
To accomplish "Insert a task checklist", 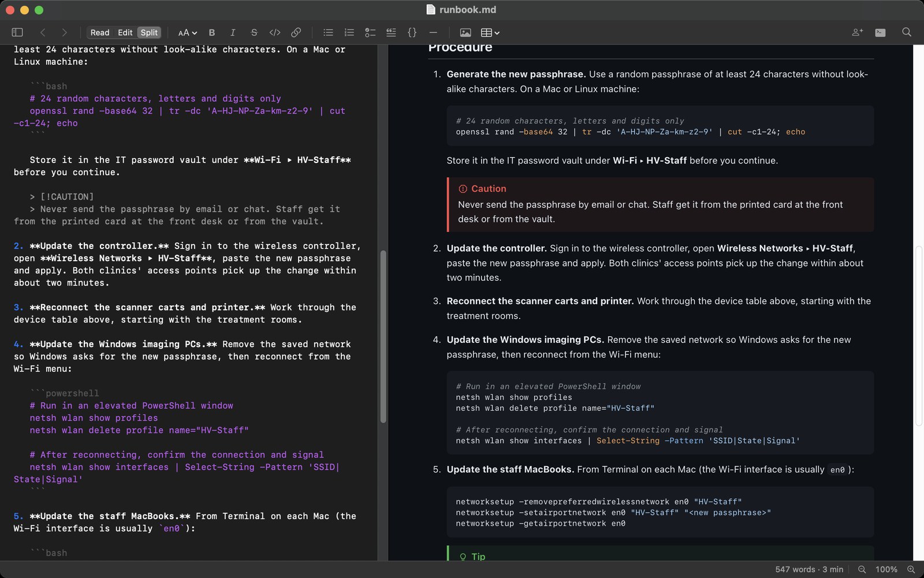I will (x=370, y=32).
